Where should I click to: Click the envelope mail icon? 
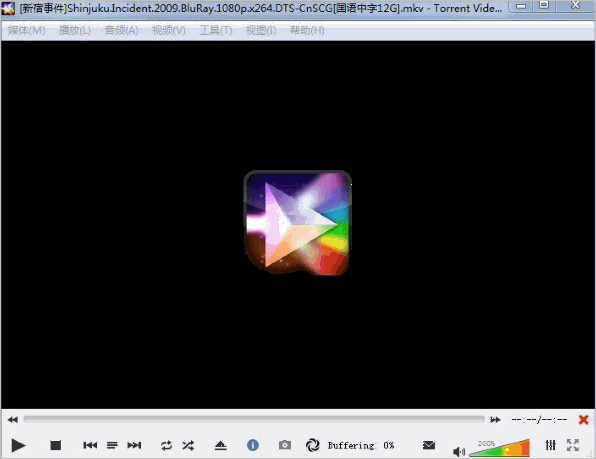point(429,445)
